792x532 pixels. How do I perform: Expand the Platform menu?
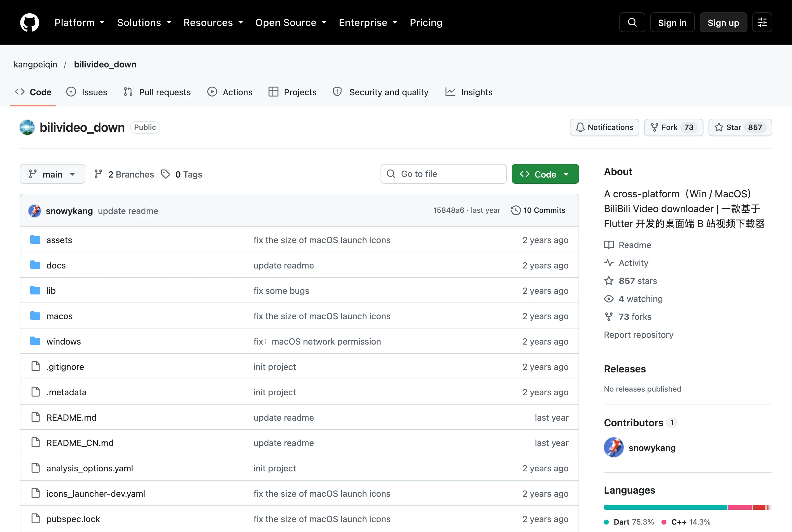80,22
